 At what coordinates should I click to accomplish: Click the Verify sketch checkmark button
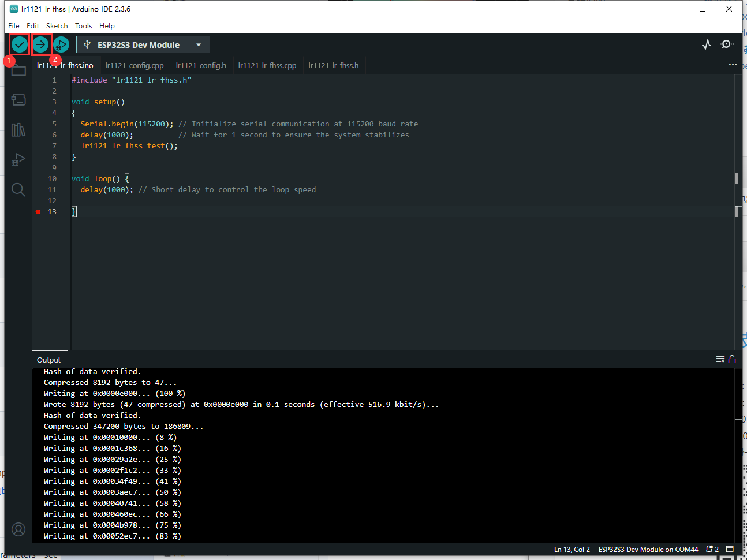20,44
